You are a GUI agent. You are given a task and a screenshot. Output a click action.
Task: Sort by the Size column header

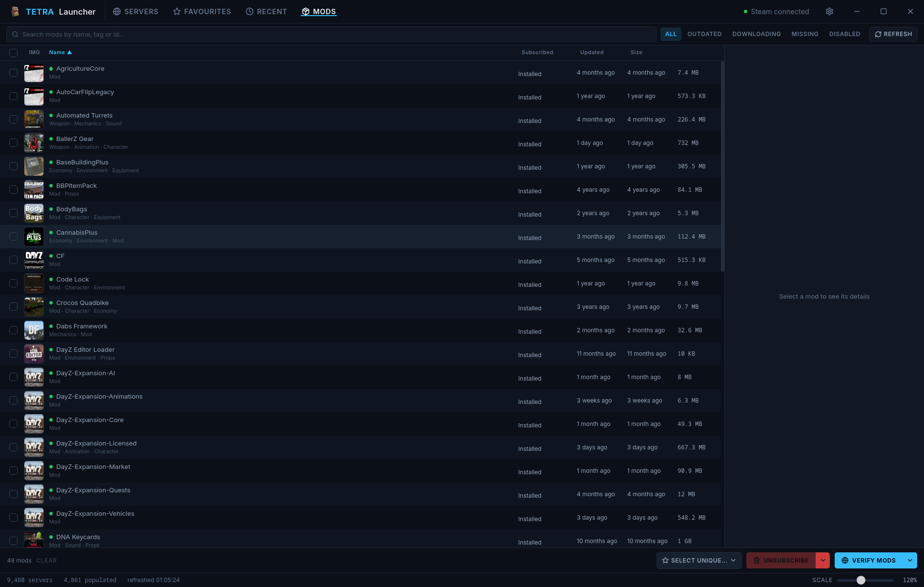636,52
